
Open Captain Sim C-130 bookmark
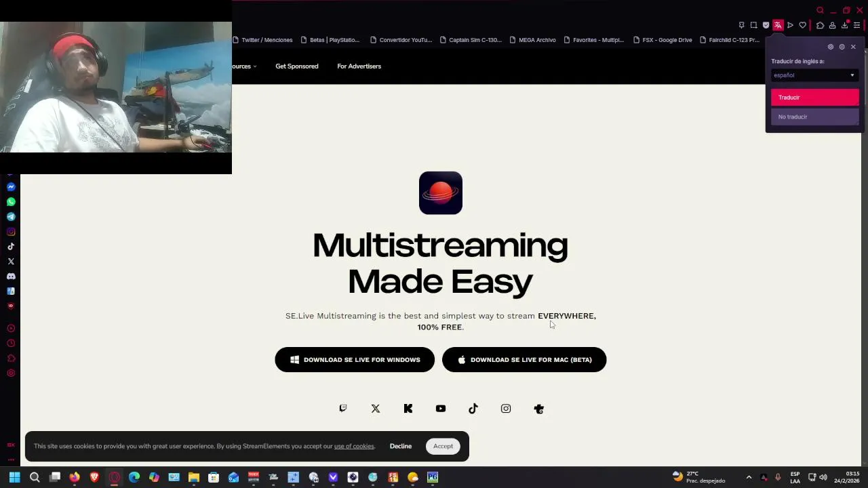[471, 40]
